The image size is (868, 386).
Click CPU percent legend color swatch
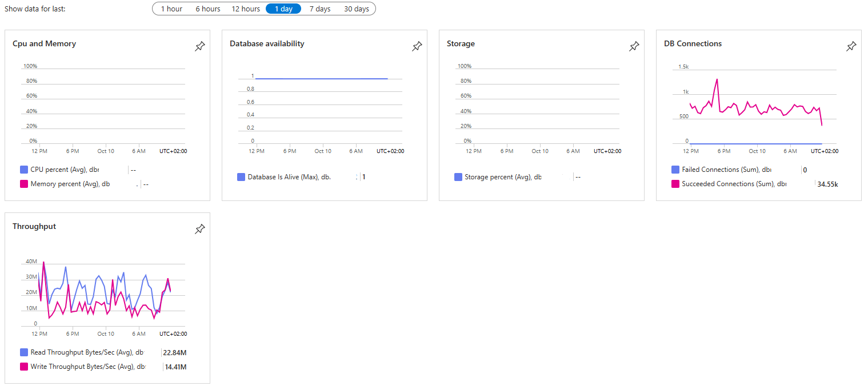click(x=24, y=170)
